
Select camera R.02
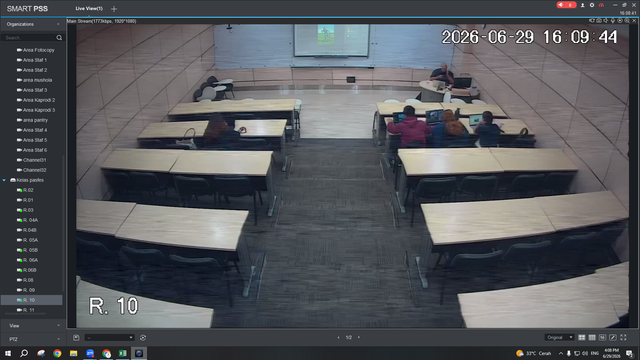click(25, 190)
